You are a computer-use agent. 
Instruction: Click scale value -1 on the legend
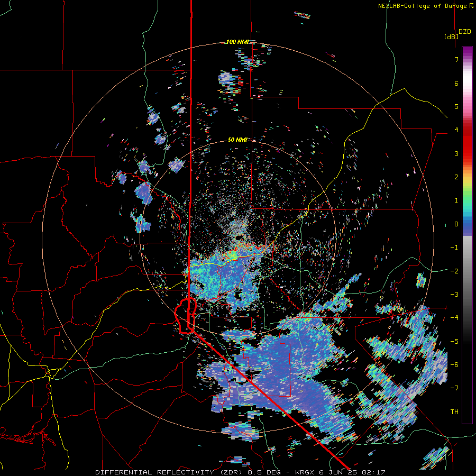click(454, 248)
